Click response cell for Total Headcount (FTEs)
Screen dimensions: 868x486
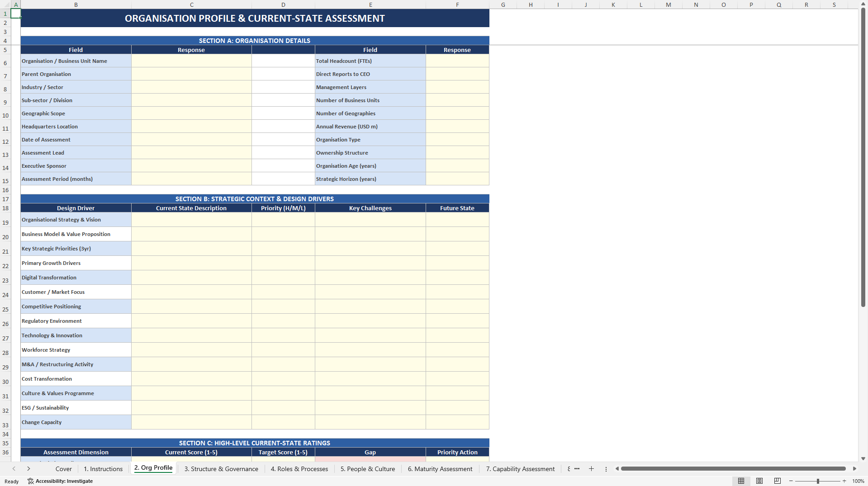coord(457,61)
